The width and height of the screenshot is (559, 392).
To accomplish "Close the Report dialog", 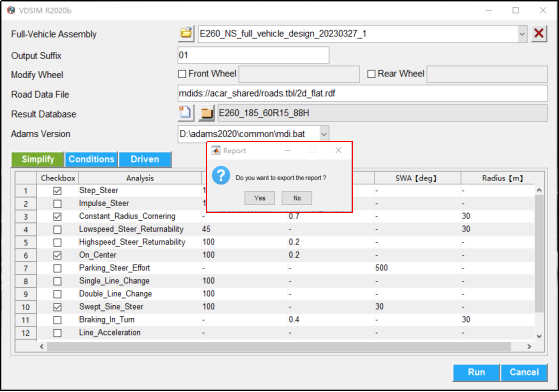I will 338,150.
